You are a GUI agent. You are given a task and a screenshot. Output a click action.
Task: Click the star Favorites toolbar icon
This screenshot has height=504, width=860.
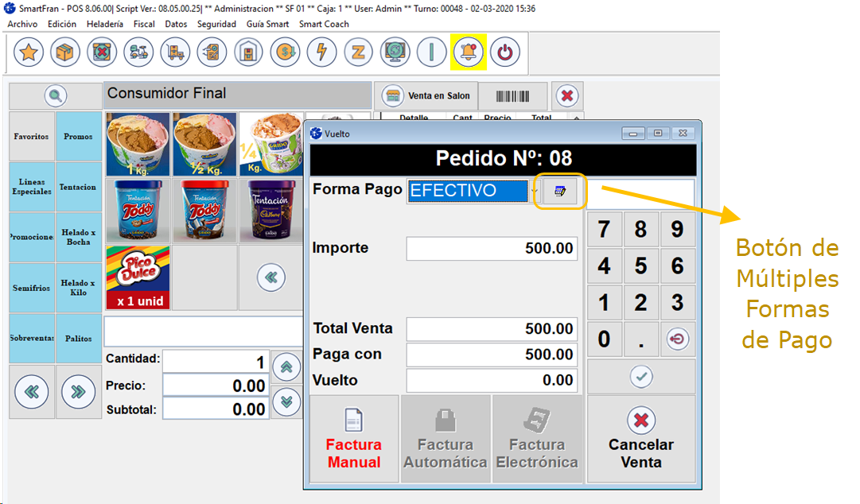click(x=29, y=53)
